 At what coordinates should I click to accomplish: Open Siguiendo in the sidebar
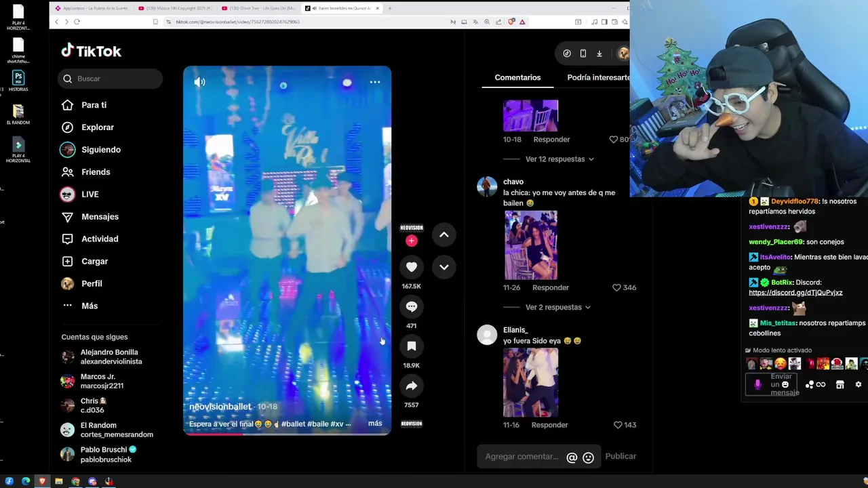click(x=101, y=150)
